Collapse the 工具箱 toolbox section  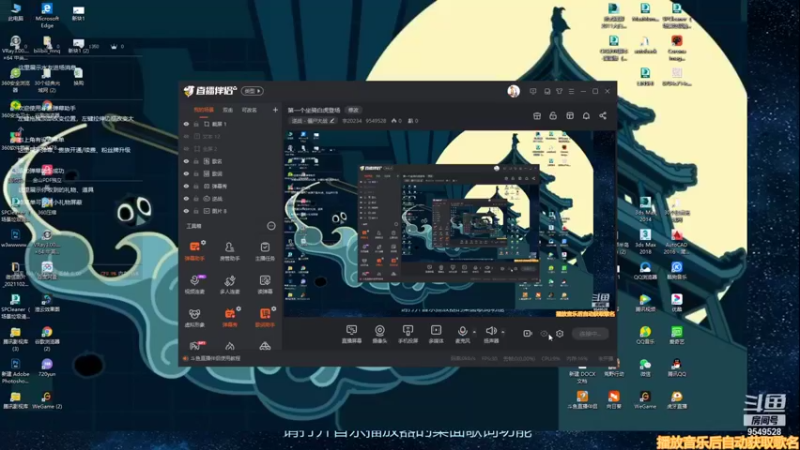(271, 226)
